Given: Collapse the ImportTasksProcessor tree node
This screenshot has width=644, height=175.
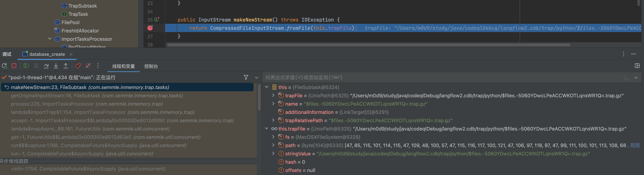Looking at the screenshot, I should (50, 39).
